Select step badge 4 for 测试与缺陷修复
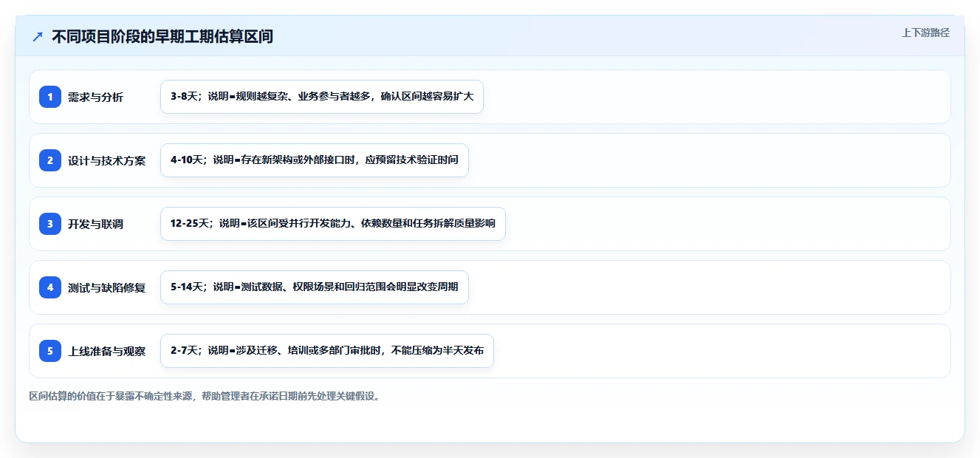This screenshot has height=458, width=980. coord(50,287)
